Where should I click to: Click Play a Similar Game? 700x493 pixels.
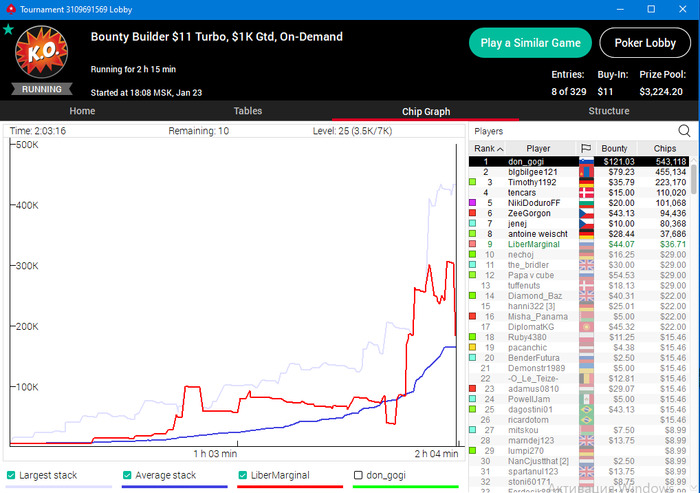coord(530,43)
